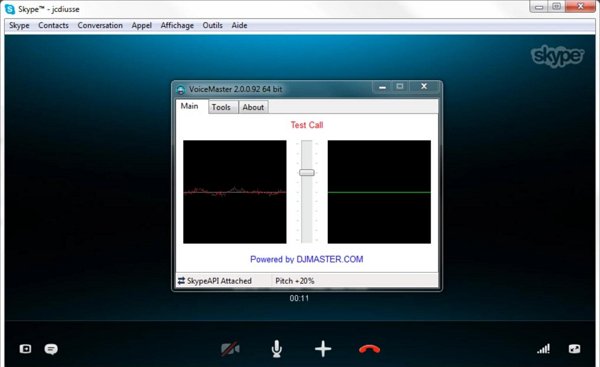The width and height of the screenshot is (600, 367).
Task: End the call with red hang-up button
Action: point(369,349)
